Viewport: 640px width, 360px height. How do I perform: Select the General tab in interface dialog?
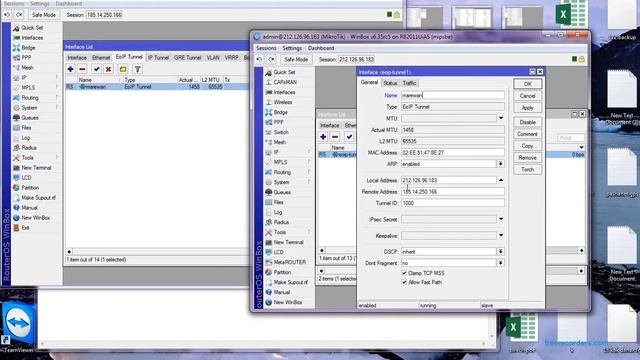tap(369, 82)
